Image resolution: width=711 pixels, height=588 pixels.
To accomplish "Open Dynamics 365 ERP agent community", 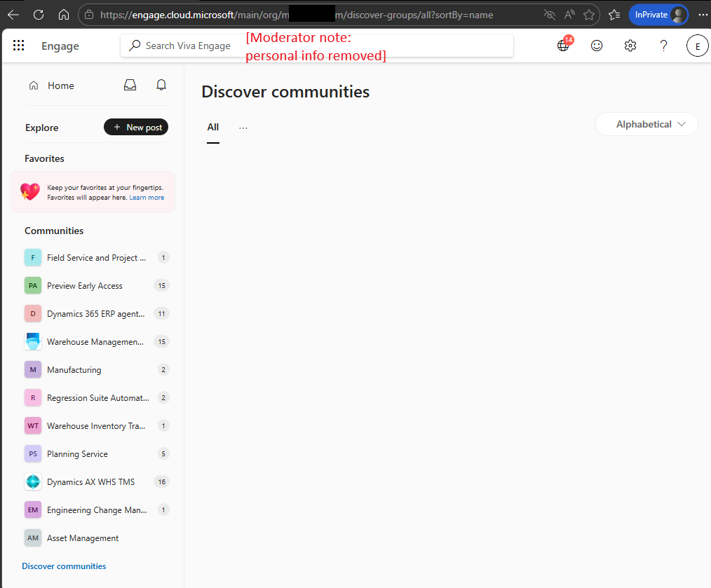I will click(x=97, y=314).
